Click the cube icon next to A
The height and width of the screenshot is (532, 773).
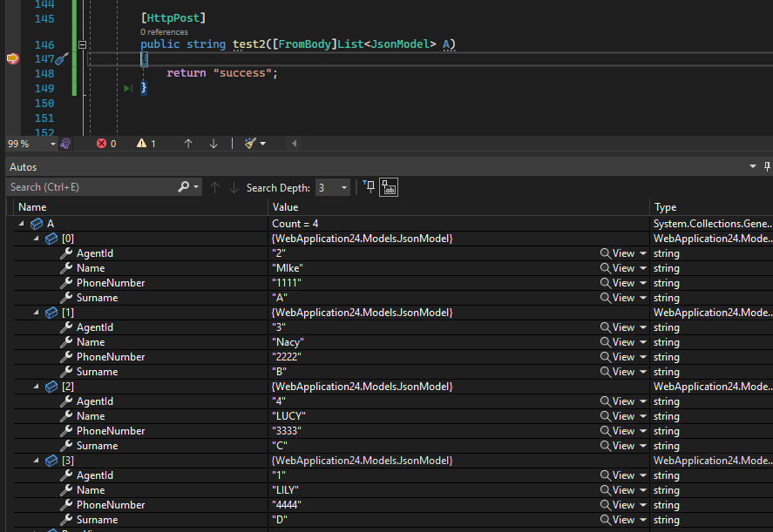click(37, 224)
